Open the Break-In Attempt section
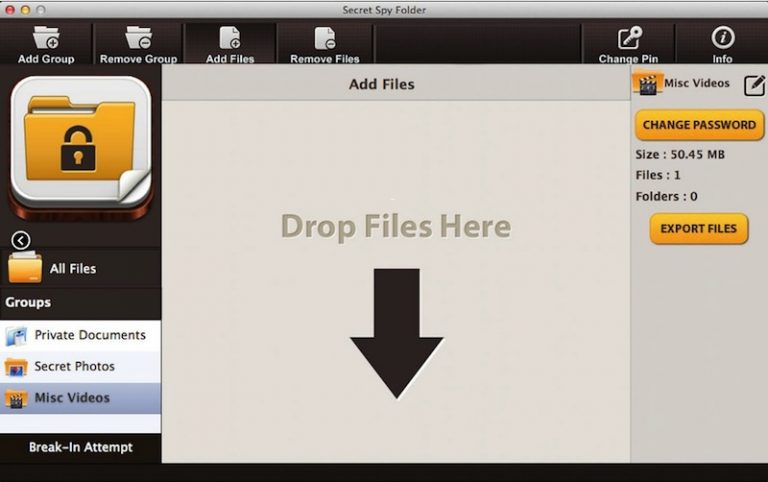 [80, 447]
